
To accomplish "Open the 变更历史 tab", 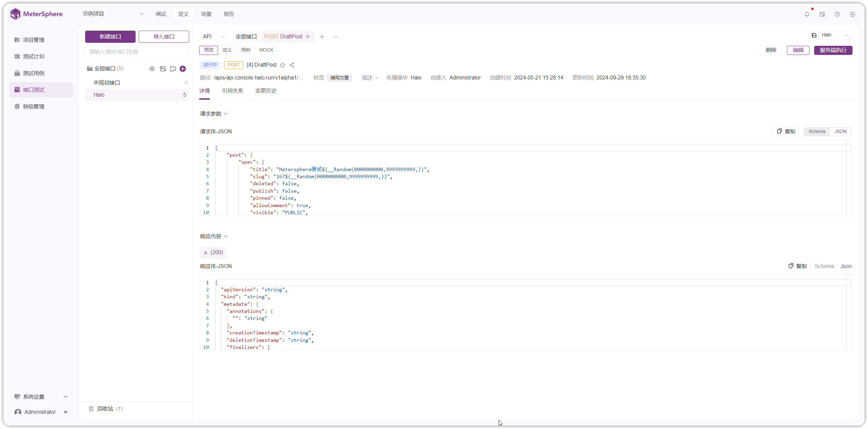I will point(266,91).
